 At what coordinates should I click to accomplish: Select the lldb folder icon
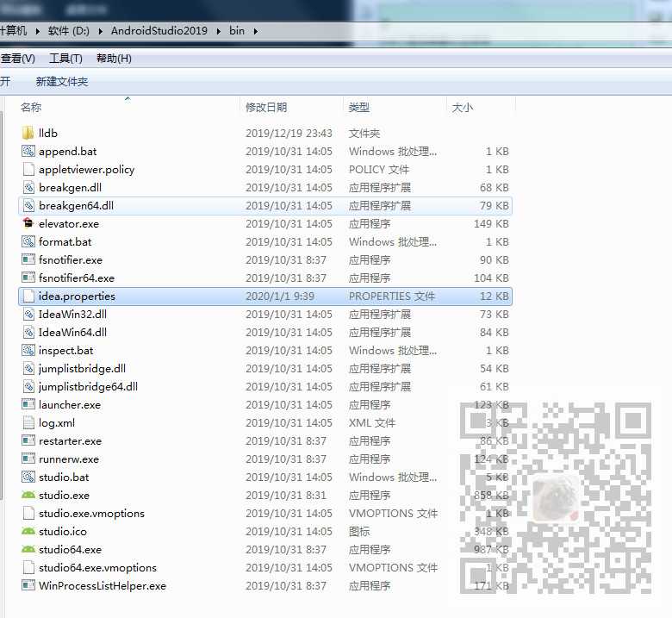point(28,133)
